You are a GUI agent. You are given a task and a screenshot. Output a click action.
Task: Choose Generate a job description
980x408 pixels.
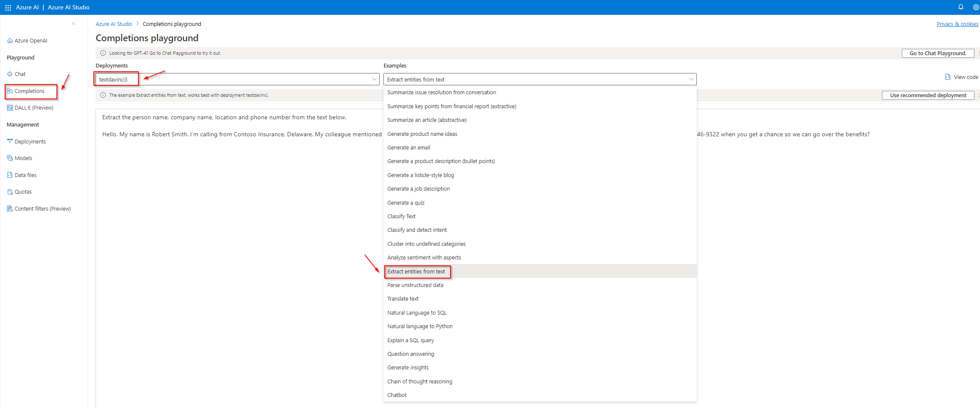540,189
